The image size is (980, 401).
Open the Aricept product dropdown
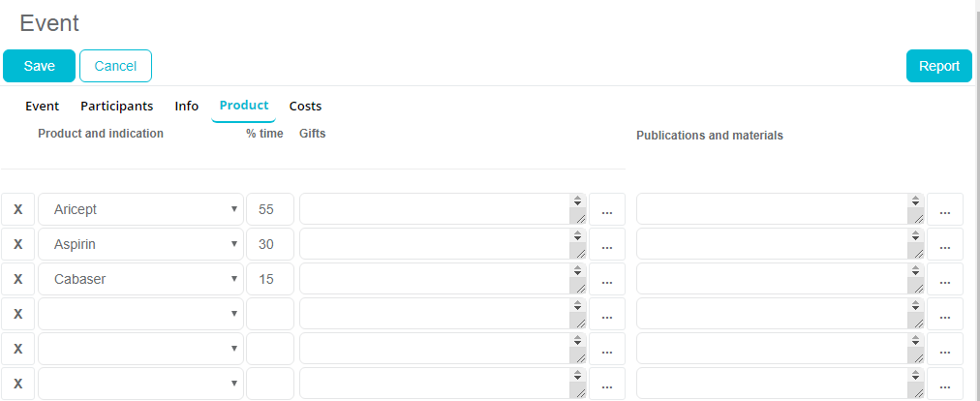click(x=140, y=209)
